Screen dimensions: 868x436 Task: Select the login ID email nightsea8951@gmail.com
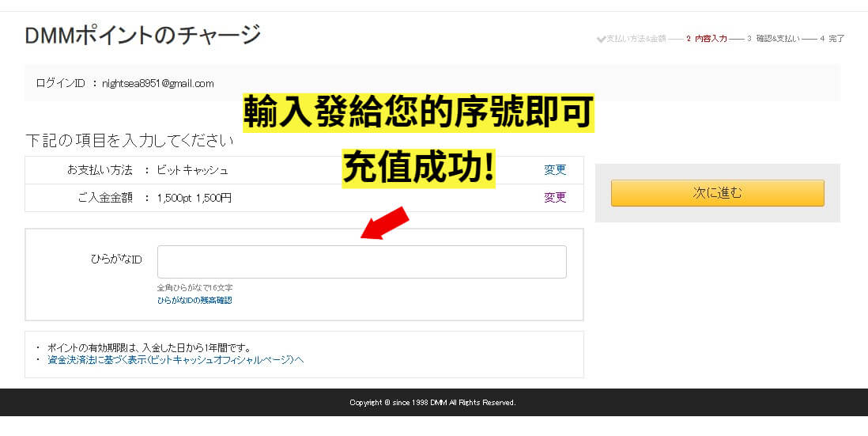[158, 84]
